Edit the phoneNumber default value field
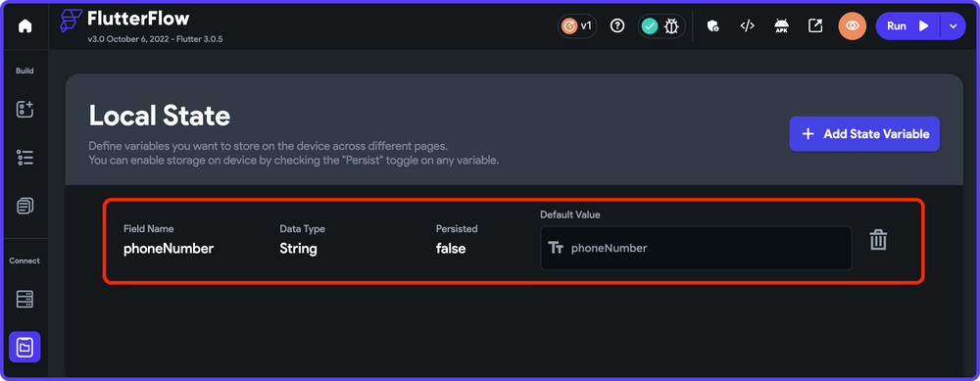 coord(696,248)
